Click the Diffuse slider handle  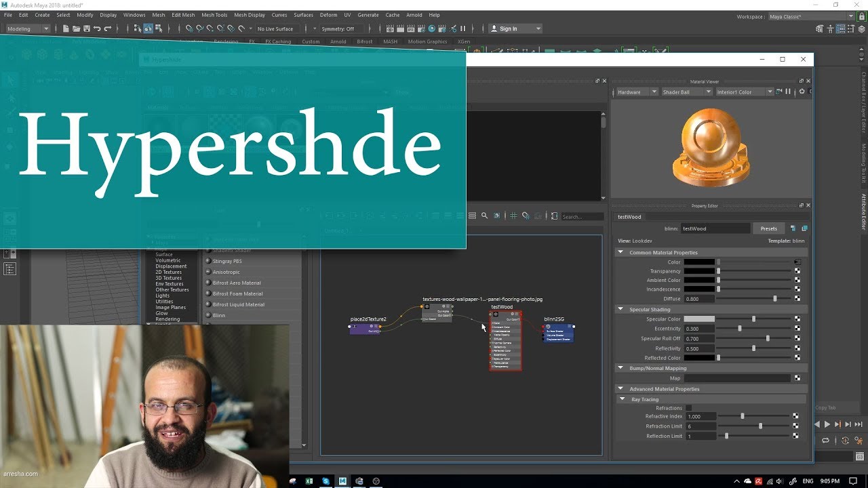point(775,298)
